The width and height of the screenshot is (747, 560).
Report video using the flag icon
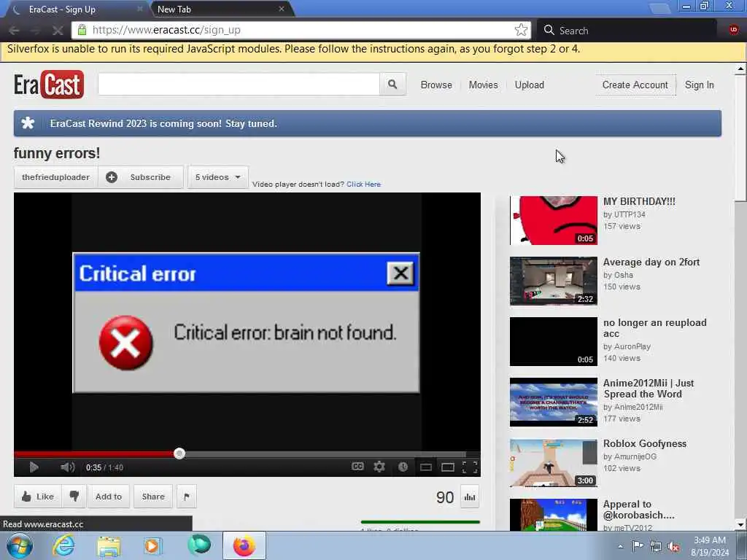[x=187, y=497]
